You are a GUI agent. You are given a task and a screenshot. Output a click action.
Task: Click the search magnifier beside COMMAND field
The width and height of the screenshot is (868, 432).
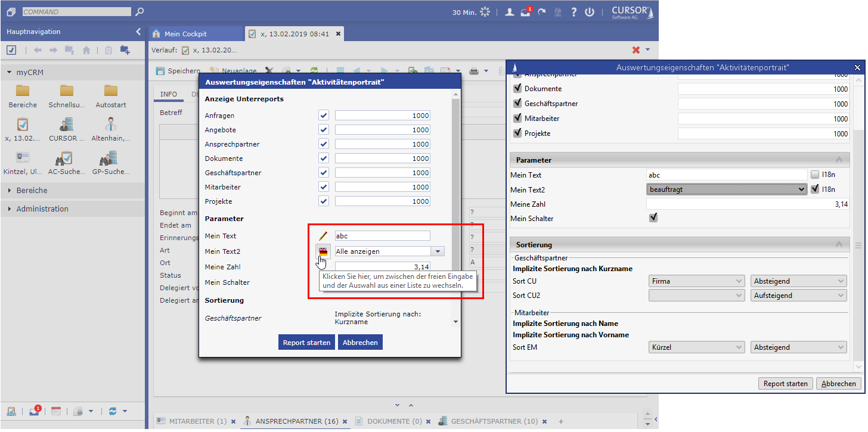[x=139, y=11]
